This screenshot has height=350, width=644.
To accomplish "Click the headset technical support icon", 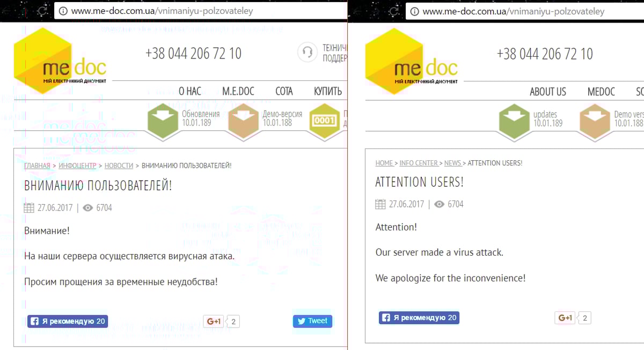I will [x=308, y=53].
